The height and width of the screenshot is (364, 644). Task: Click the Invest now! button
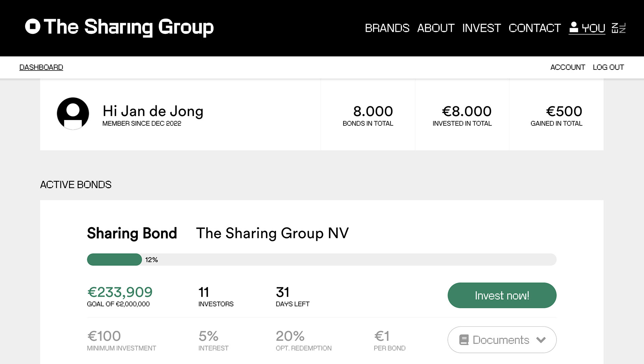502,295
